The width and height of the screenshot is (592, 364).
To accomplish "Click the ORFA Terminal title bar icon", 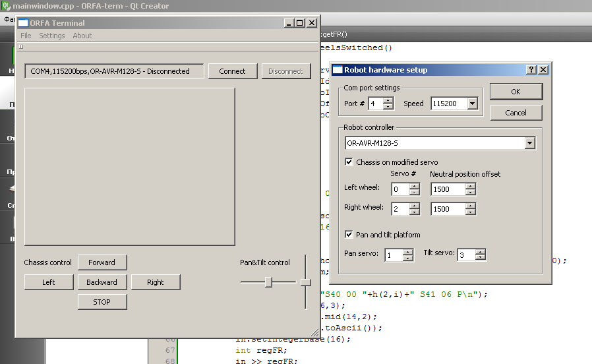I will (x=22, y=23).
